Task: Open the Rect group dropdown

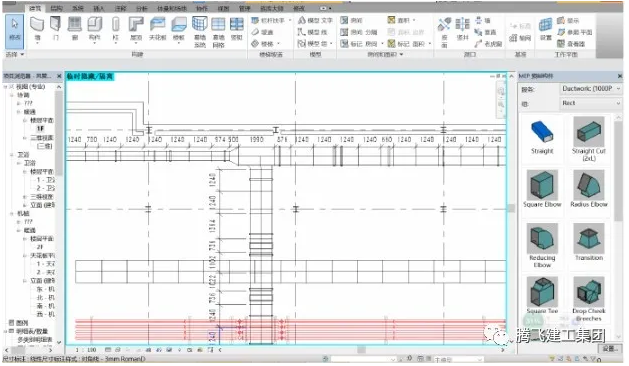Action: pos(590,103)
